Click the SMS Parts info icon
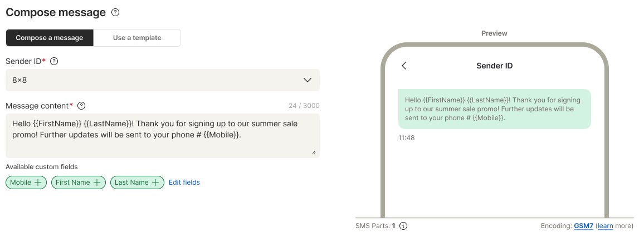This screenshot has width=644, height=237. click(x=403, y=226)
